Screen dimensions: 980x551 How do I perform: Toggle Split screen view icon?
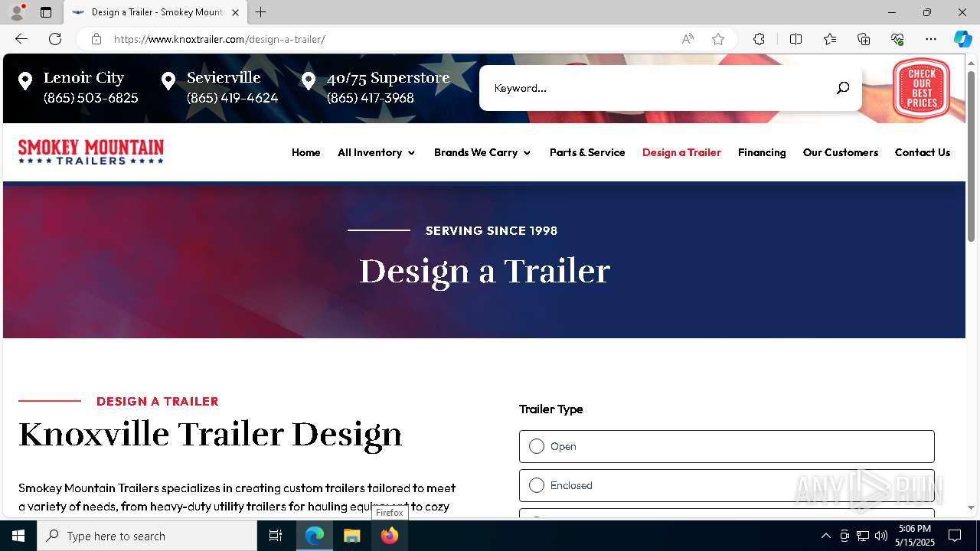795,39
